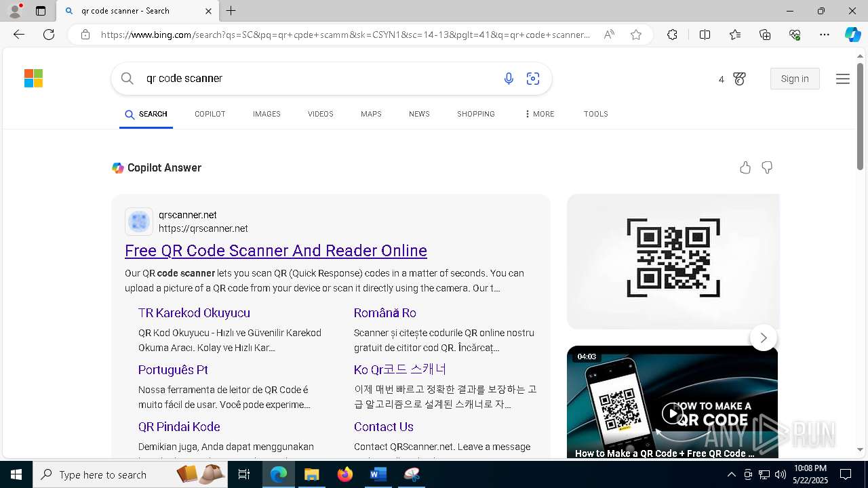Open Task View on taskbar
The height and width of the screenshot is (488, 868).
[x=244, y=474]
